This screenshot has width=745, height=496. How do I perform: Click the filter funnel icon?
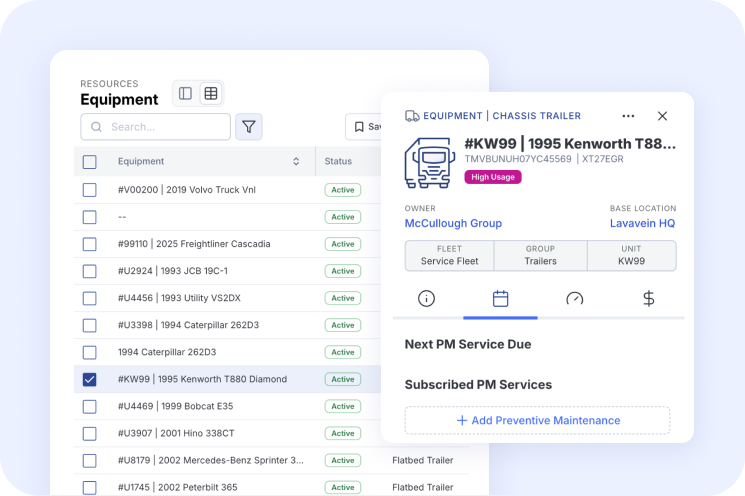tap(249, 127)
